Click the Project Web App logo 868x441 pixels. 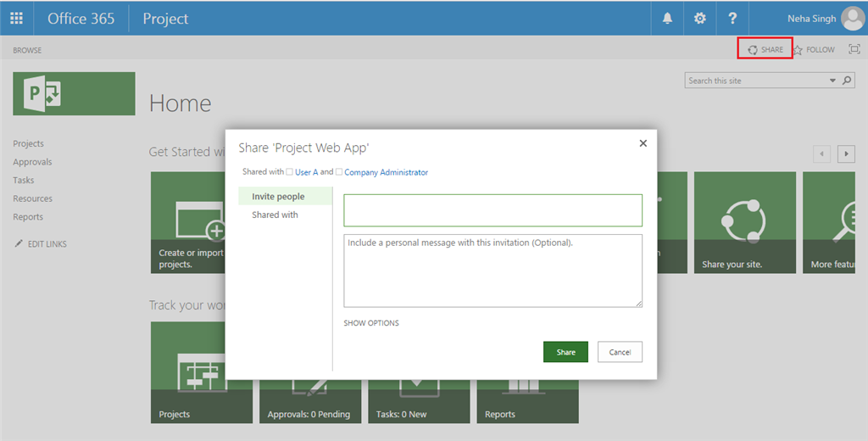click(x=75, y=93)
